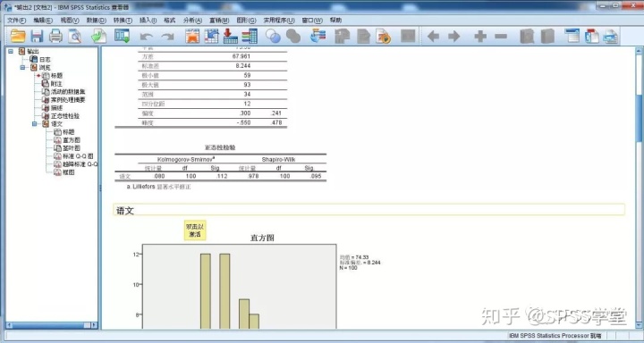The image size is (644, 343).
Task: Open the 编辑(E) menu
Action: (43, 21)
